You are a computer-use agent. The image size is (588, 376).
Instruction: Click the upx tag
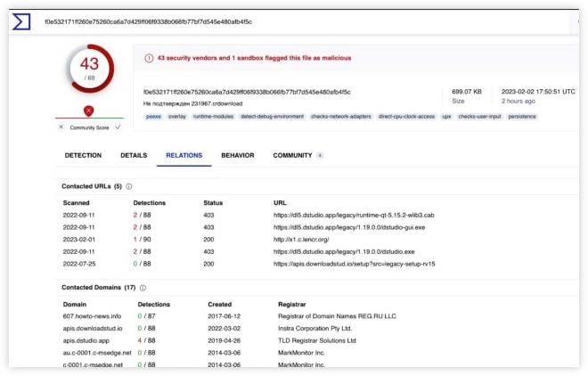click(446, 117)
